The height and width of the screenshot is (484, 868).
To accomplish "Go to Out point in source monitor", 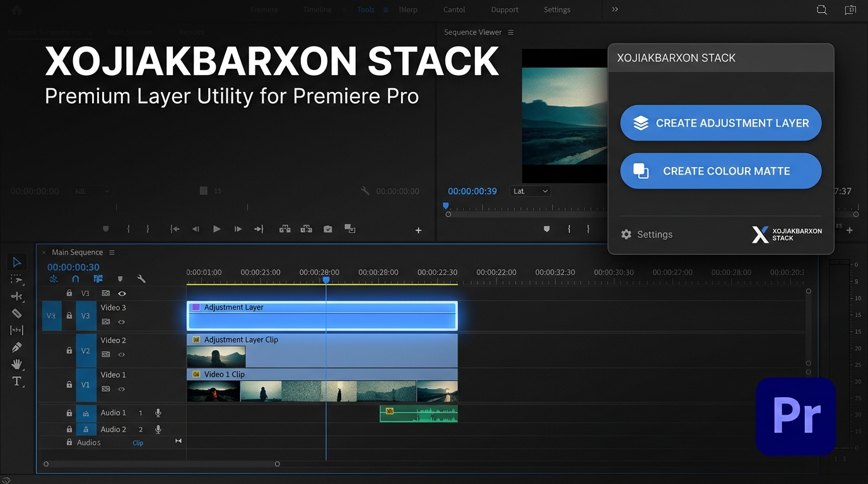I will coord(259,229).
